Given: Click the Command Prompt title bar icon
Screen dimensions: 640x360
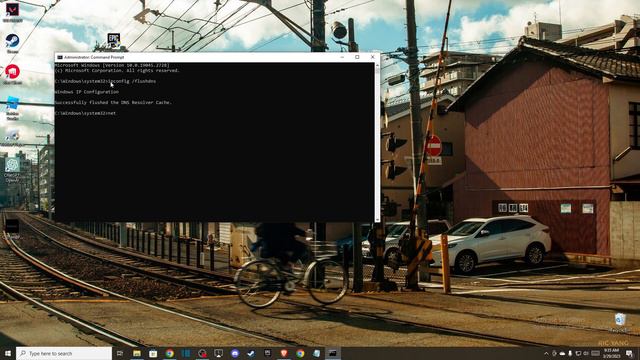Looking at the screenshot, I should tap(60, 57).
